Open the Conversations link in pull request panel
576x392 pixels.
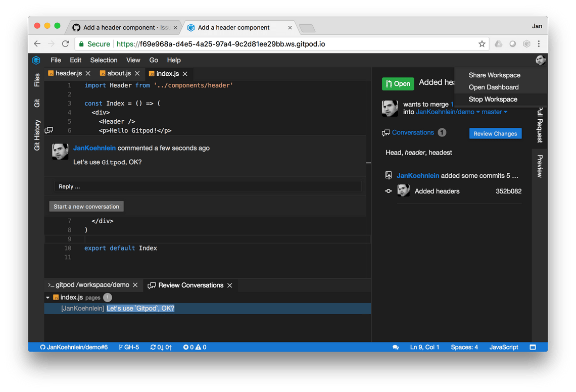413,133
